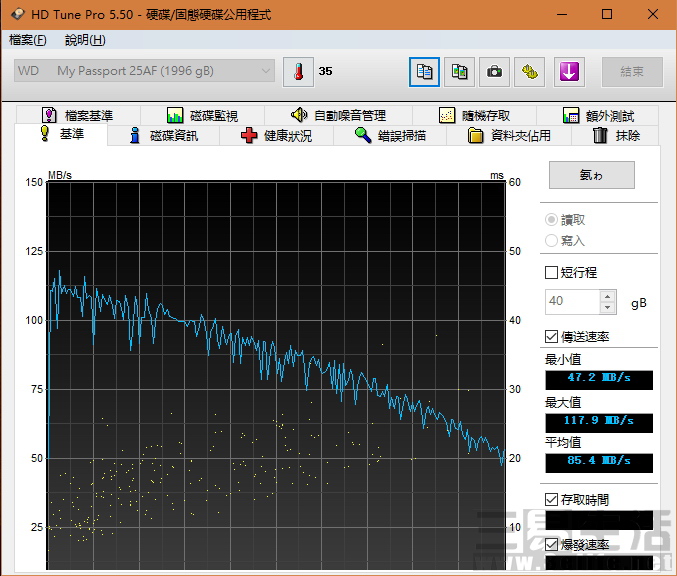Click the 結束 exit button
Image resolution: width=677 pixels, height=576 pixels.
[x=632, y=72]
